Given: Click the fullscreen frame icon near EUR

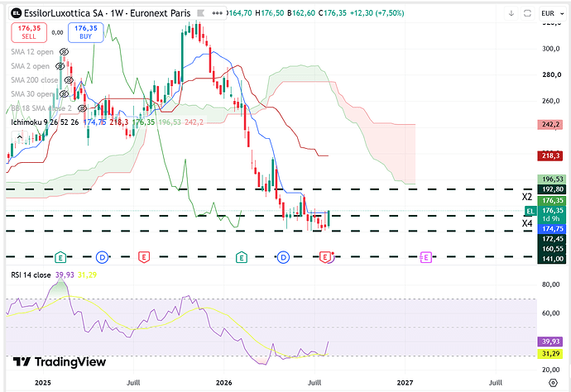Looking at the screenshot, I should pos(527,13).
